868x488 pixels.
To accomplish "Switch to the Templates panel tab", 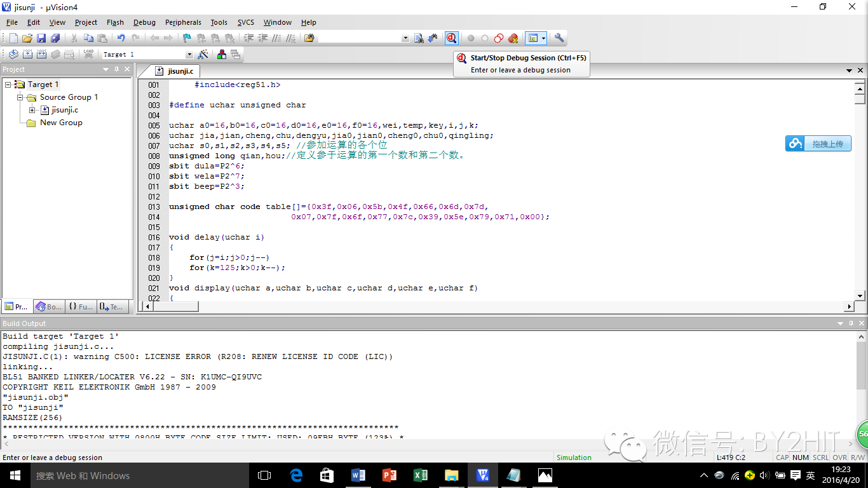I will (111, 307).
